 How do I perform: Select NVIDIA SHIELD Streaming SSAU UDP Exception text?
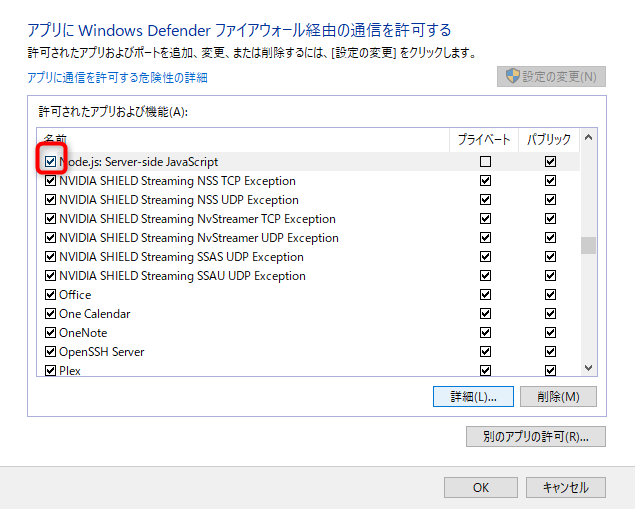(182, 276)
